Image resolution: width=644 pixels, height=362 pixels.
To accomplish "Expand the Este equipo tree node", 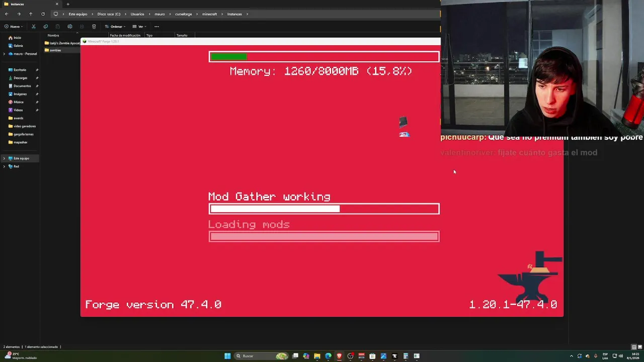I will (x=4, y=158).
